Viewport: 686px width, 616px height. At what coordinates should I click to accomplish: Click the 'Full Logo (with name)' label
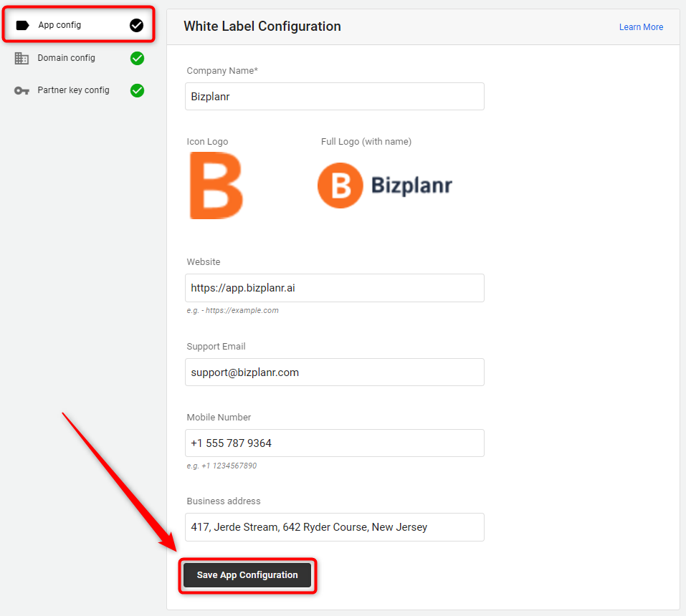click(366, 142)
